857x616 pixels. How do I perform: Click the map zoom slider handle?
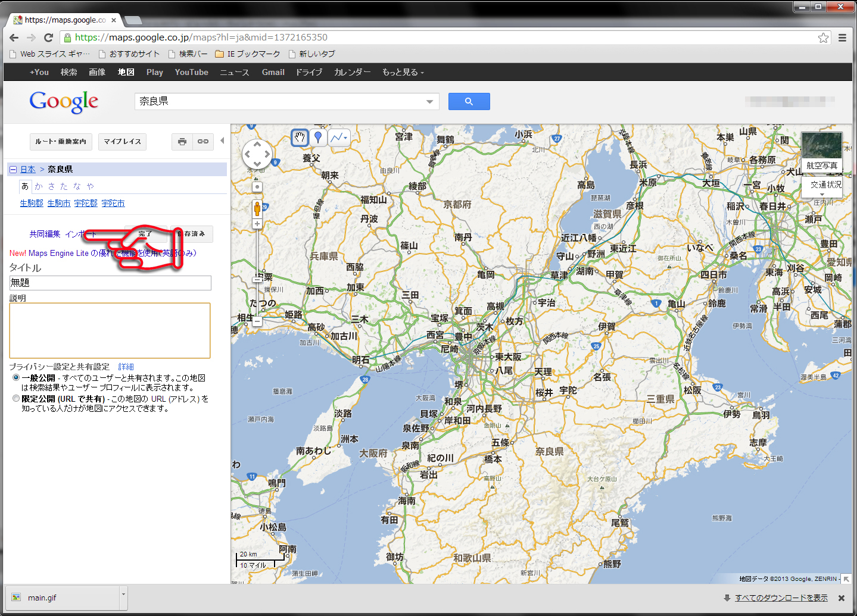coord(257,279)
